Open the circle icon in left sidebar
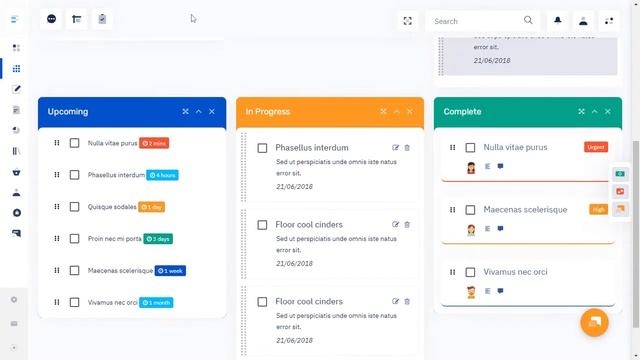 click(x=16, y=213)
